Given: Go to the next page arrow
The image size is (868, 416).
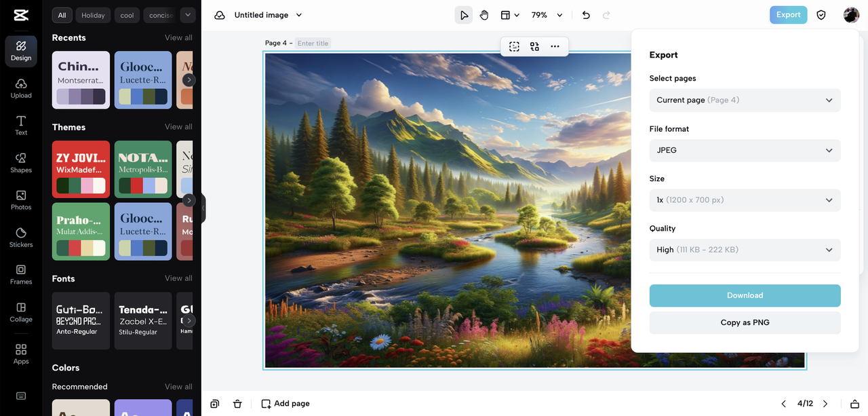Looking at the screenshot, I should [x=825, y=404].
